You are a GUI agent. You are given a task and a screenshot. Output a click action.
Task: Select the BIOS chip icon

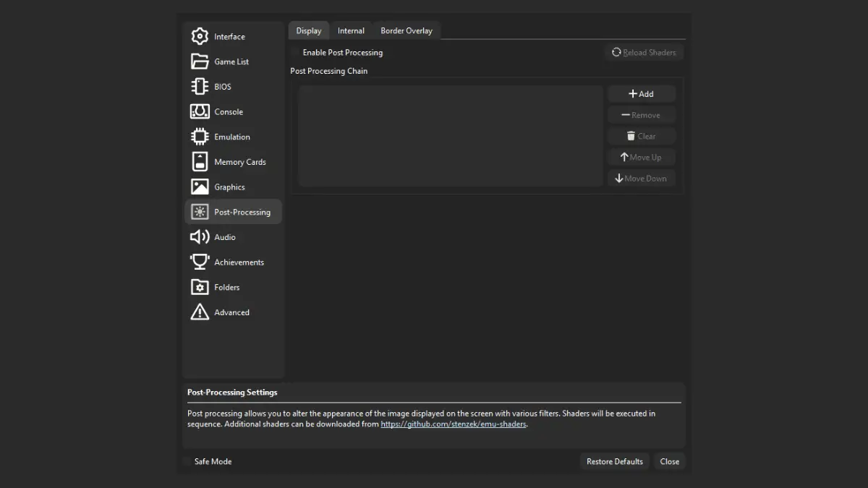tap(200, 87)
